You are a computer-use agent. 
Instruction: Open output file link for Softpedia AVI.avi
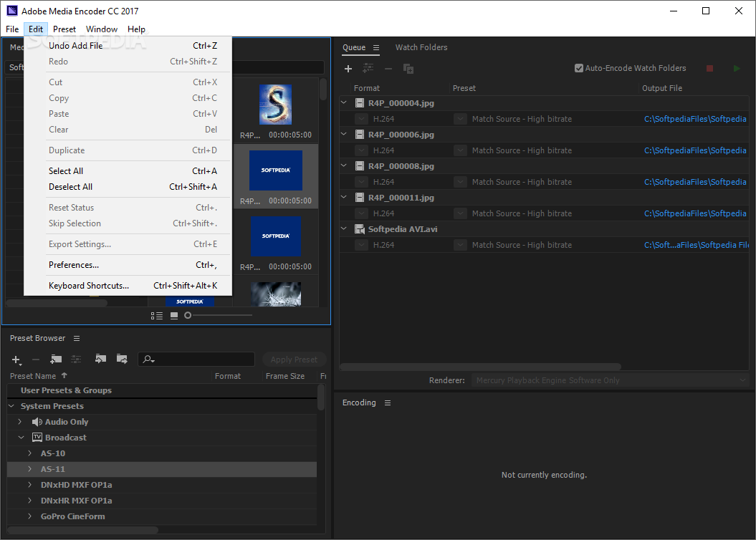[x=697, y=245]
